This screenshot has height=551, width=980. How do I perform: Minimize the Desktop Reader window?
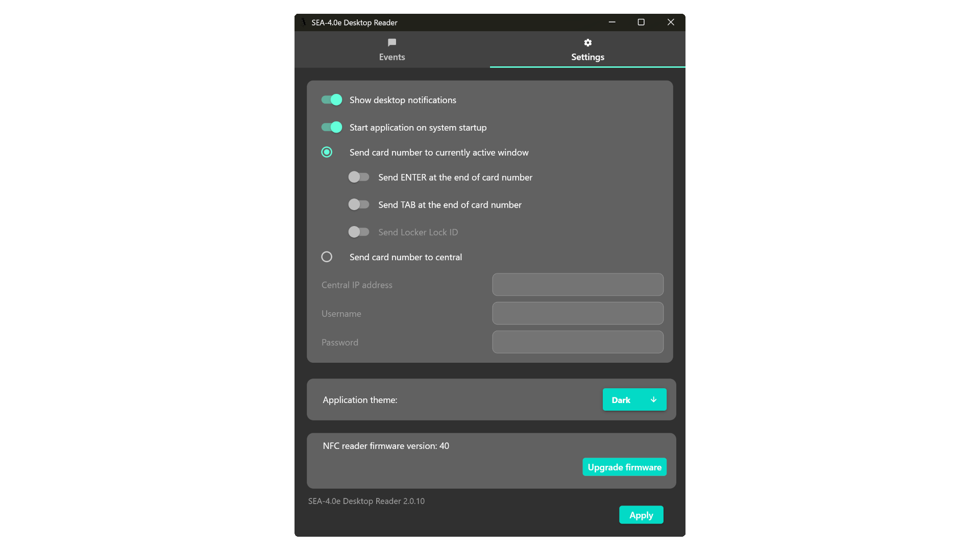pos(612,22)
